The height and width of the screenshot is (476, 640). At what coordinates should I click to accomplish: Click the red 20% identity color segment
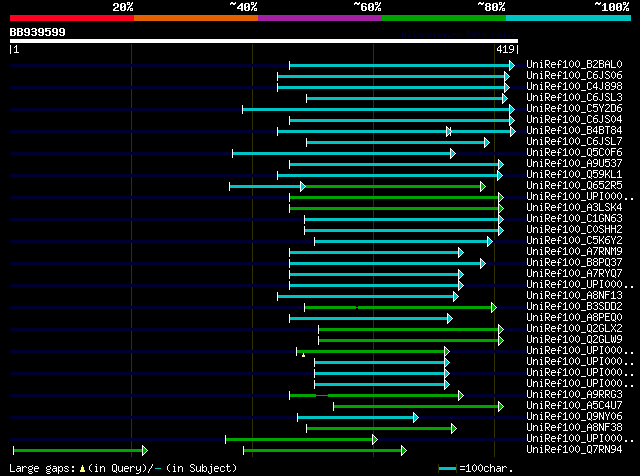[72, 18]
